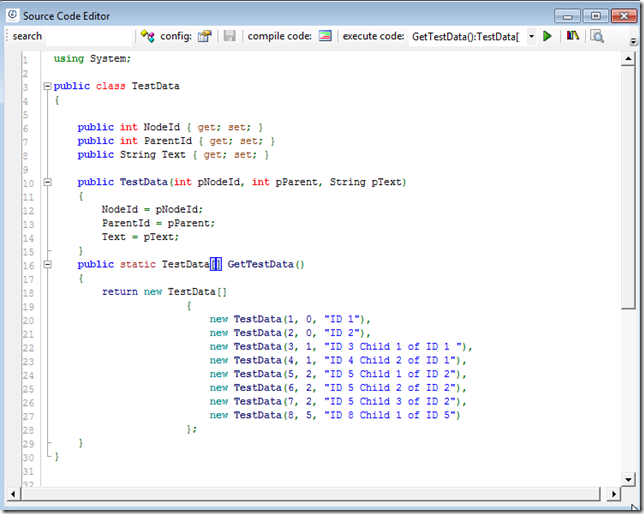Click the string "ID 2" on line 21
Screen dimensions: 644x514
point(342,333)
